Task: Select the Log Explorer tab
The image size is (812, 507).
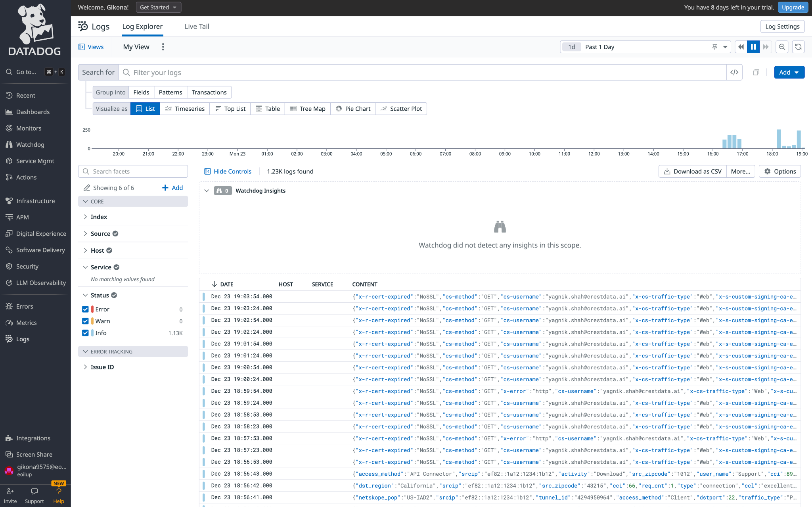Action: (x=142, y=27)
